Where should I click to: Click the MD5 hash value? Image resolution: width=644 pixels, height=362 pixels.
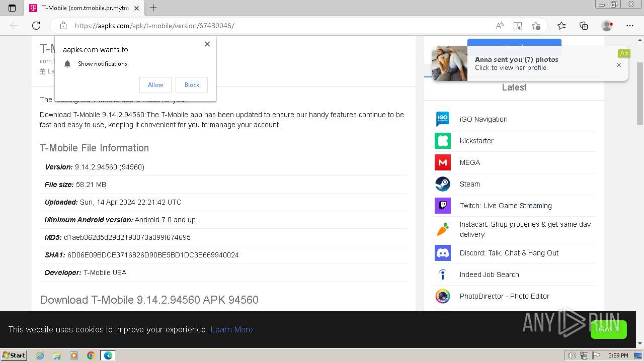click(x=127, y=237)
